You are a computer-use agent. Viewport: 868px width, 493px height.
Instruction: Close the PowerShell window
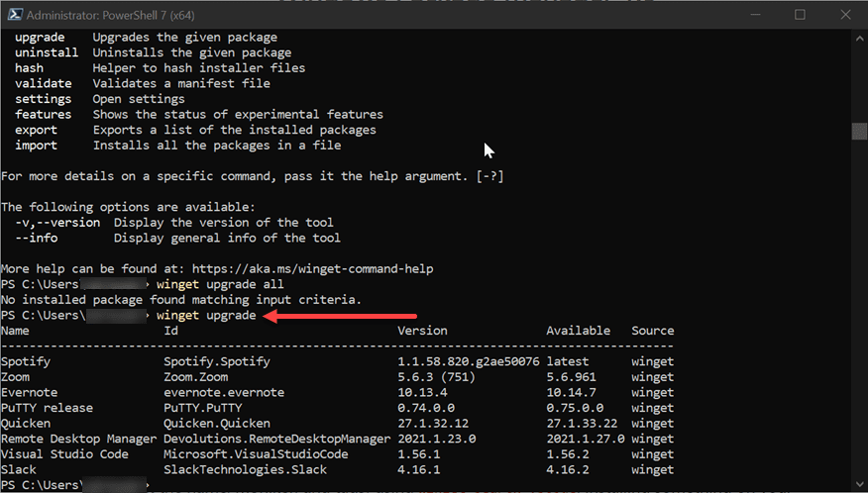tap(843, 15)
